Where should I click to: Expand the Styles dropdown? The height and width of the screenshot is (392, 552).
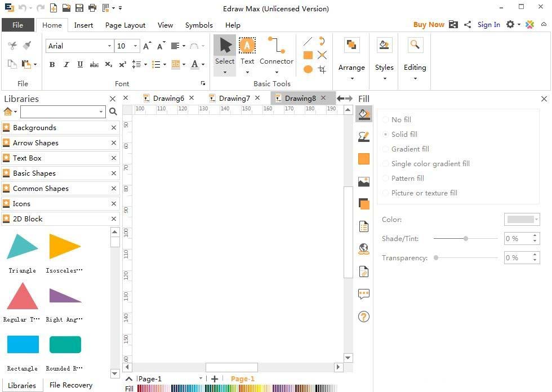(384, 78)
